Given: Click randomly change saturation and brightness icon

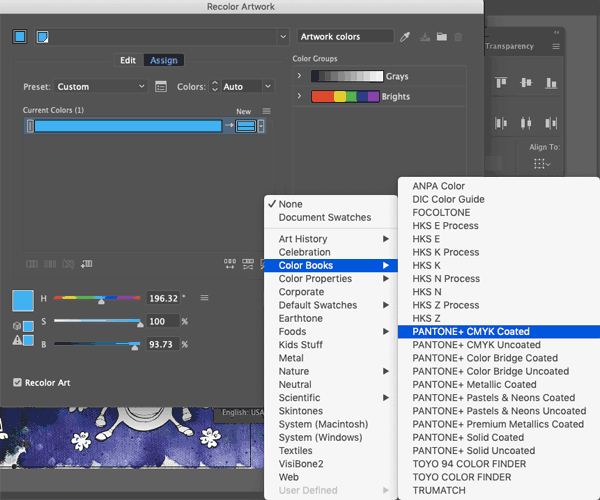Looking at the screenshot, I should click(x=248, y=264).
